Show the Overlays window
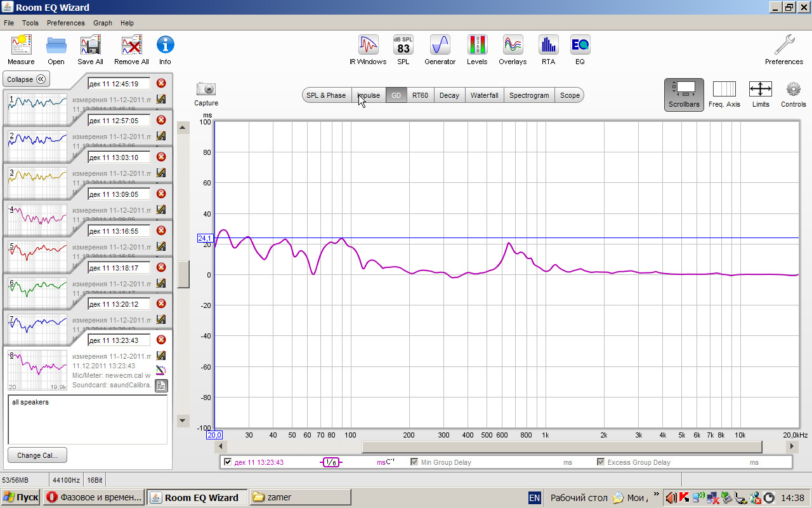This screenshot has width=812, height=508. click(513, 50)
